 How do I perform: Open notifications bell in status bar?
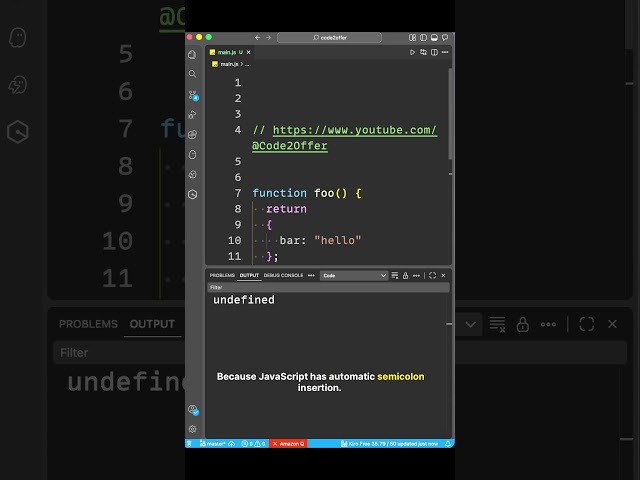(448, 444)
